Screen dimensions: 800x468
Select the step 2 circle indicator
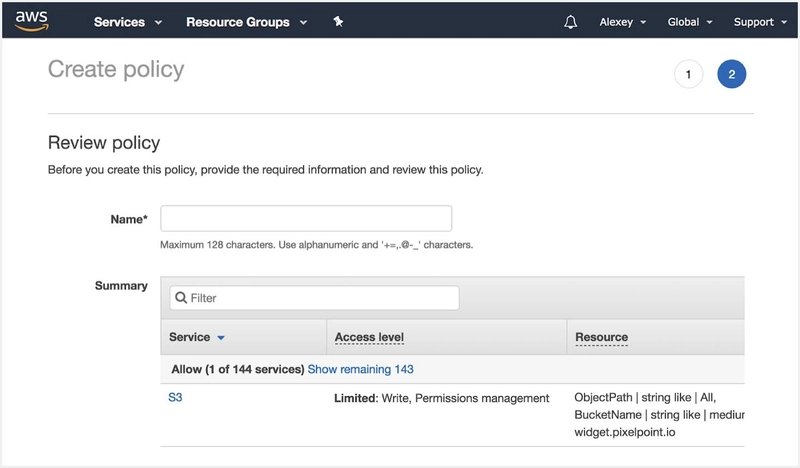click(x=731, y=75)
